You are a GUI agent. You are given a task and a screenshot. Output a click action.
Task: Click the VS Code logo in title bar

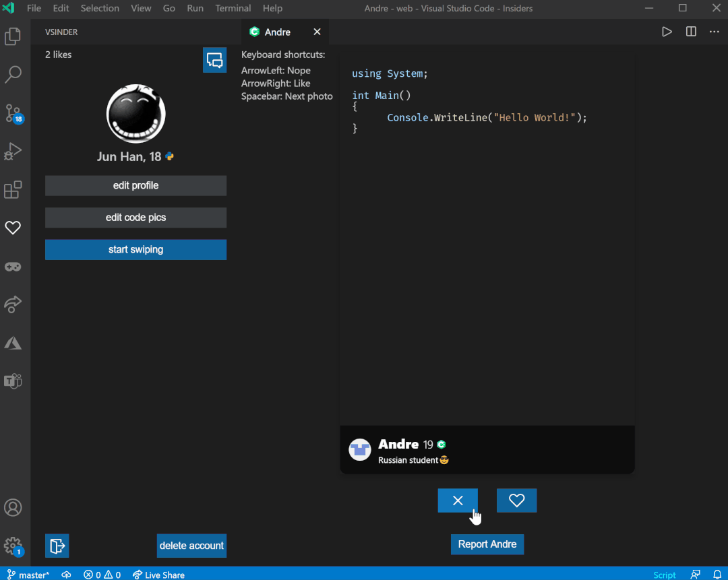(8, 8)
